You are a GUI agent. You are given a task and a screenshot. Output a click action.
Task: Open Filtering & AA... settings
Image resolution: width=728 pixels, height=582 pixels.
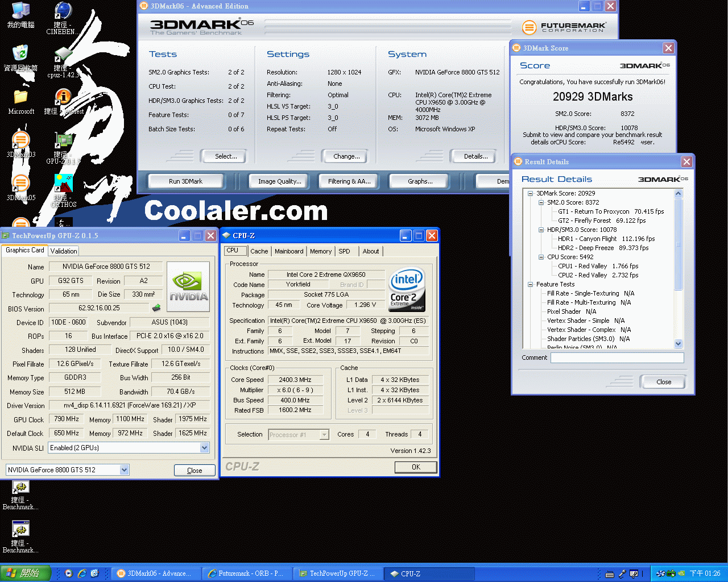tap(349, 181)
